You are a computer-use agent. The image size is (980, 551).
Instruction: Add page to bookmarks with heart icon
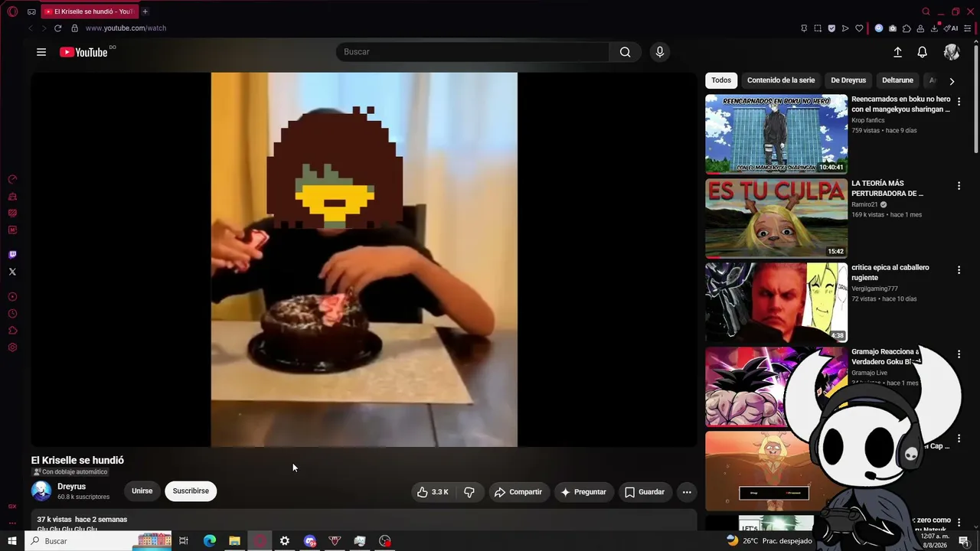859,28
